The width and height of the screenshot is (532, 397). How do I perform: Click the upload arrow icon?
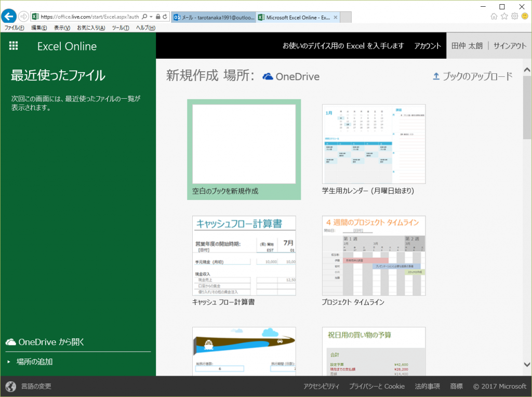point(436,76)
